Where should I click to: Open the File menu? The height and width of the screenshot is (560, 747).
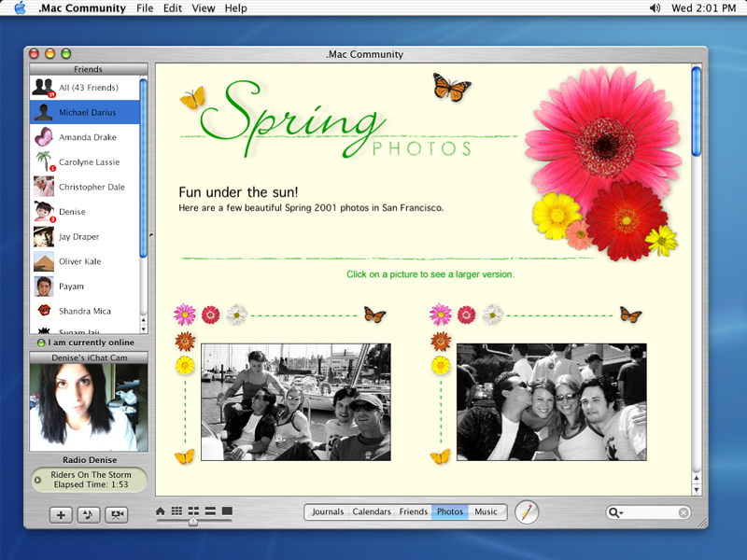[x=145, y=8]
